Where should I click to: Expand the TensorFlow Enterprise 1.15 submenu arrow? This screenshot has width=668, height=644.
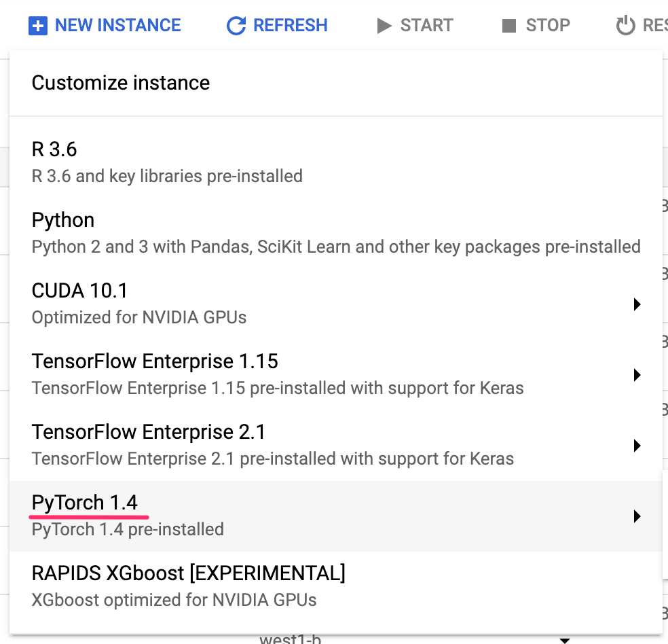pyautogui.click(x=637, y=375)
